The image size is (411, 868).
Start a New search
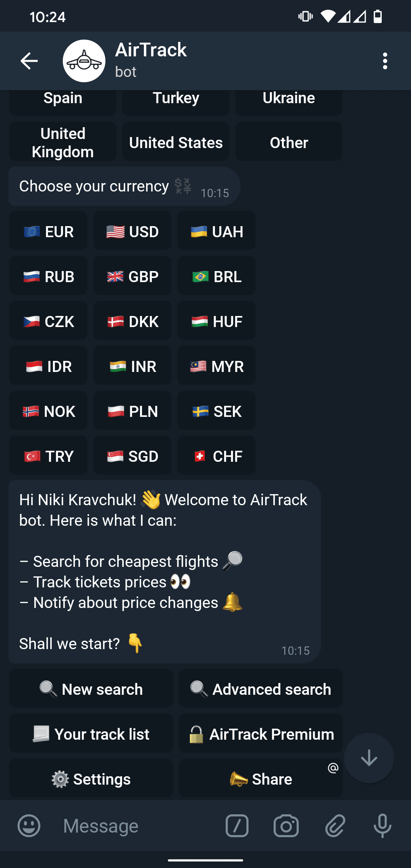click(x=91, y=689)
